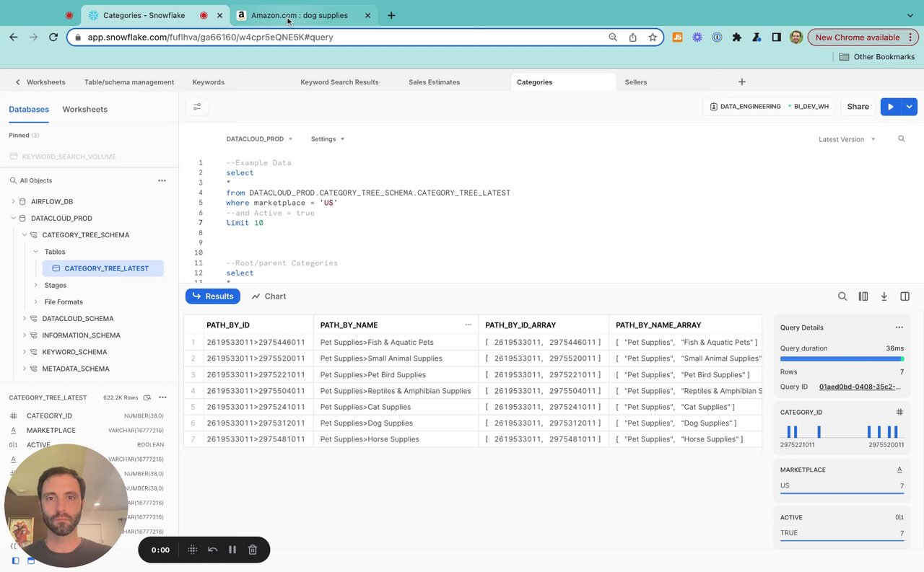The image size is (924, 572).
Task: Select the CATEGORY_TREE_LATEST table
Action: pos(103,268)
